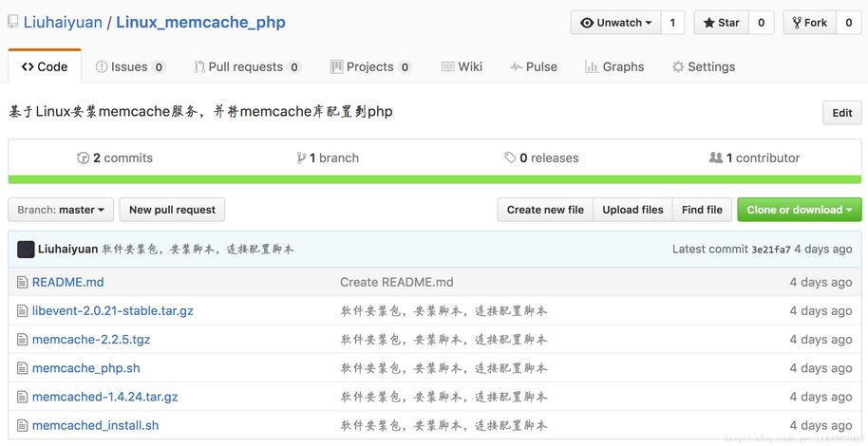868x446 pixels.
Task: Click the green language breakdown bar
Action: pyautogui.click(x=435, y=180)
